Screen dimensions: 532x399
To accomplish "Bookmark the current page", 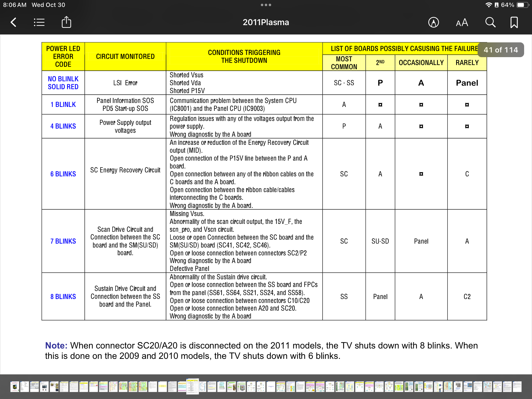I will 514,22.
